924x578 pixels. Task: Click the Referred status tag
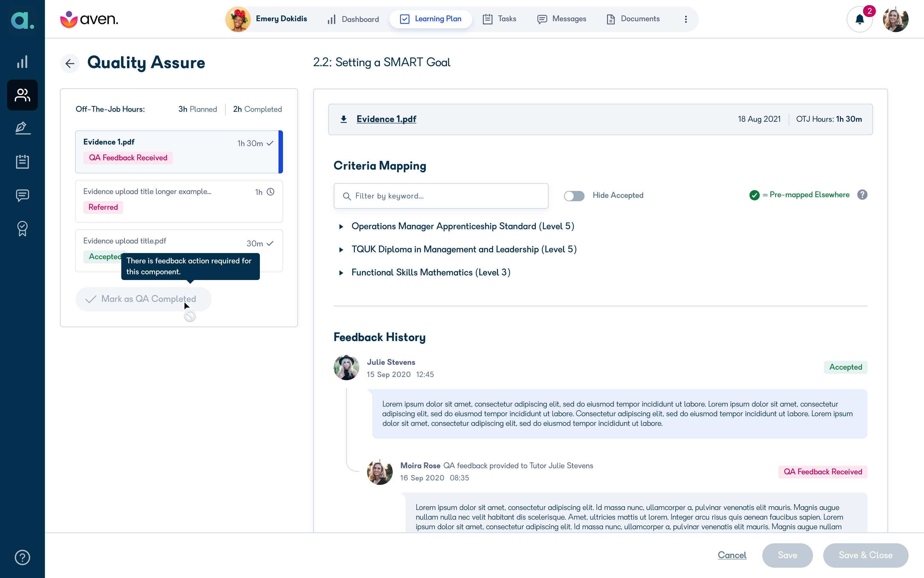pos(103,207)
